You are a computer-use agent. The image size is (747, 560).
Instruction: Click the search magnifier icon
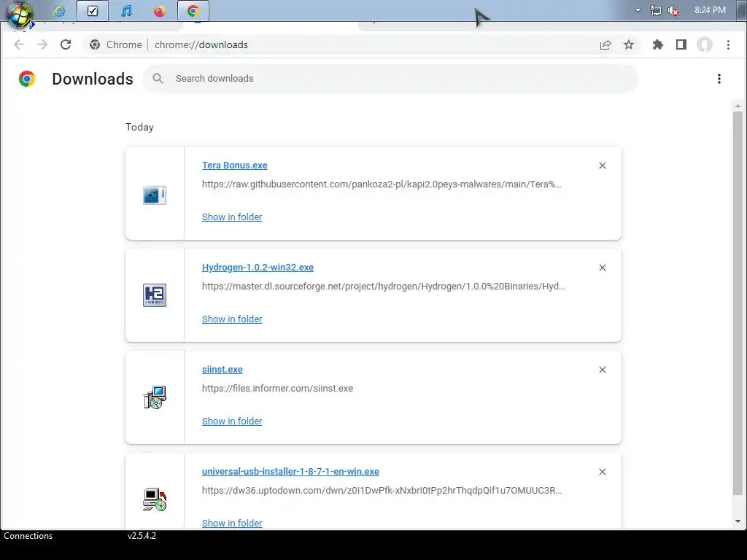click(158, 79)
